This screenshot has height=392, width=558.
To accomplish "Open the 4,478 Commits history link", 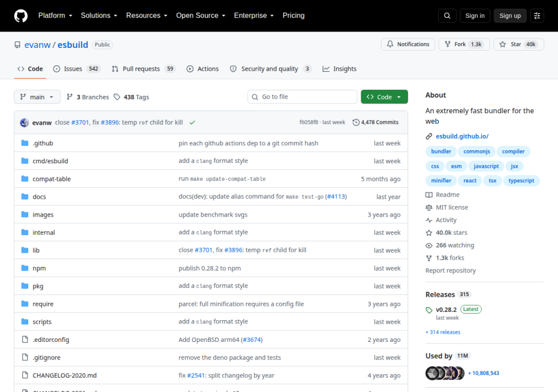I will (375, 122).
